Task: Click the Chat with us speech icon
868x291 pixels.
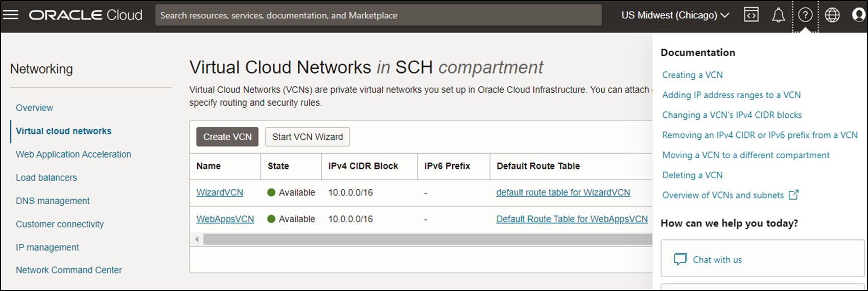Action: tap(680, 259)
